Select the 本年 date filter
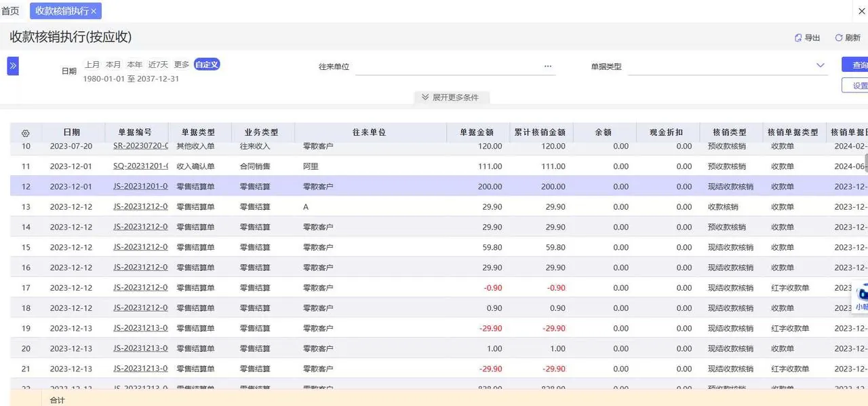The image size is (868, 406). pos(134,64)
